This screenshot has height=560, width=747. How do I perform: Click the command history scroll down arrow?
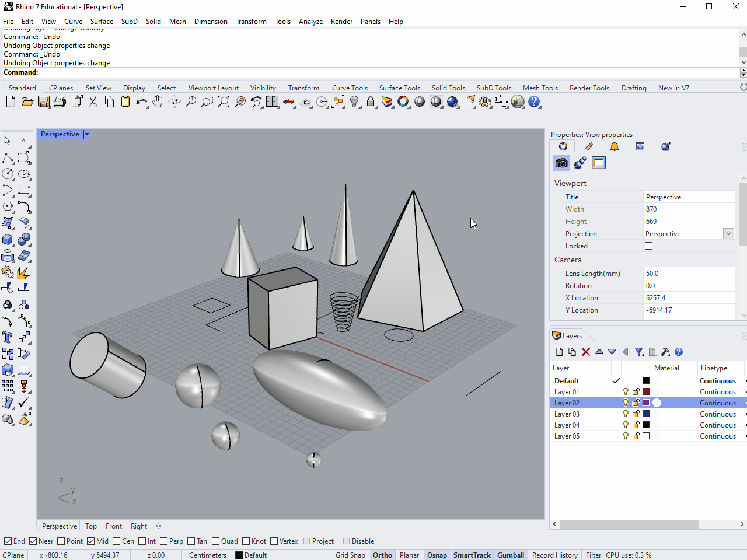click(743, 62)
